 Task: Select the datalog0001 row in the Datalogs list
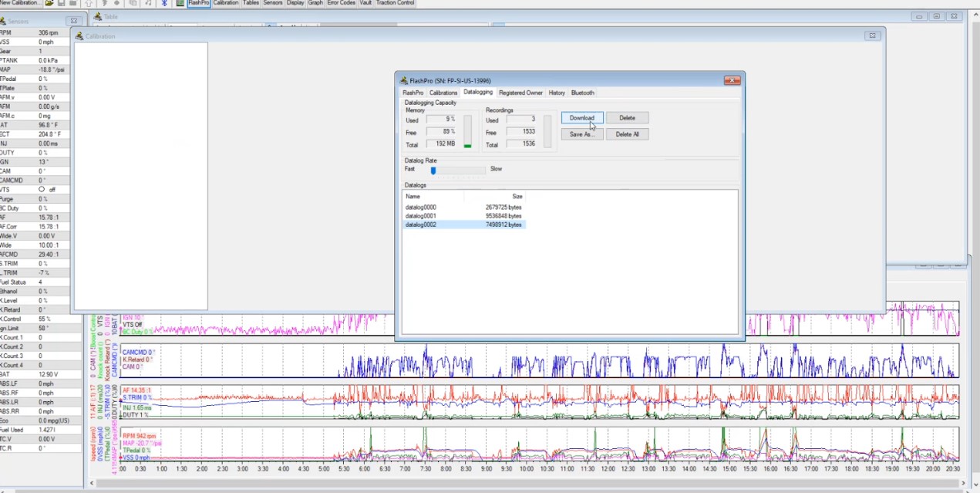[x=463, y=216]
